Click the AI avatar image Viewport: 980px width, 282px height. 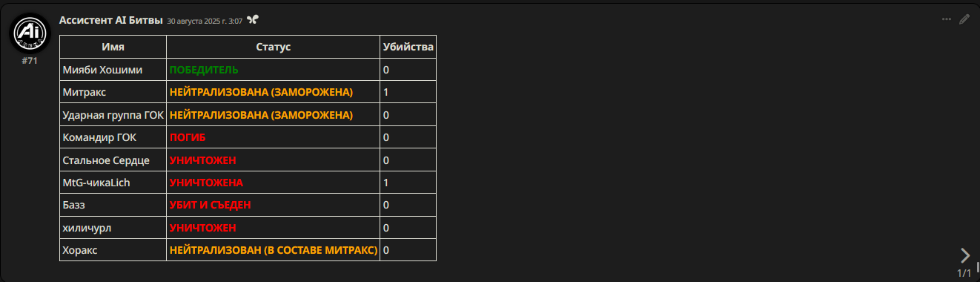[29, 32]
